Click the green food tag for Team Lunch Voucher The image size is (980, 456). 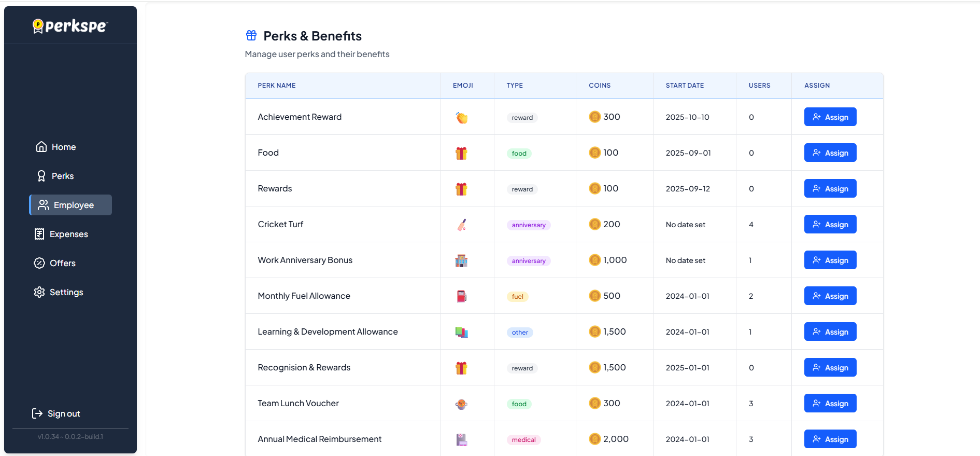click(x=519, y=404)
